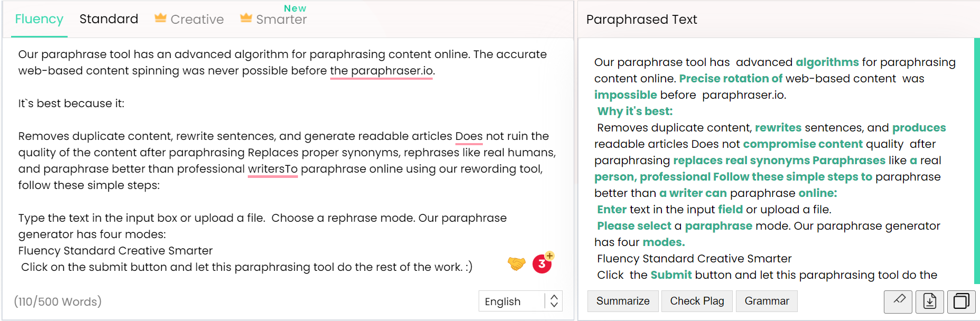Switch to the Fluency mode tab

[x=39, y=20]
